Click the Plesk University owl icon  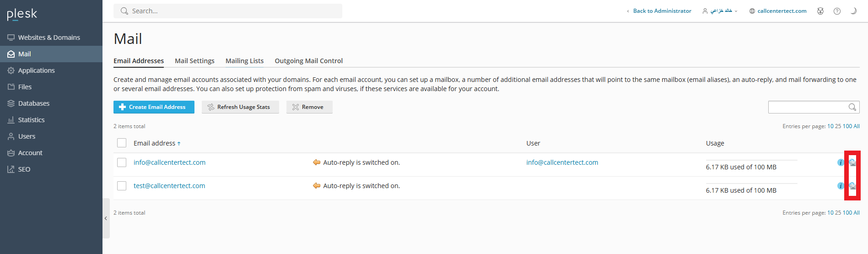pyautogui.click(x=820, y=11)
